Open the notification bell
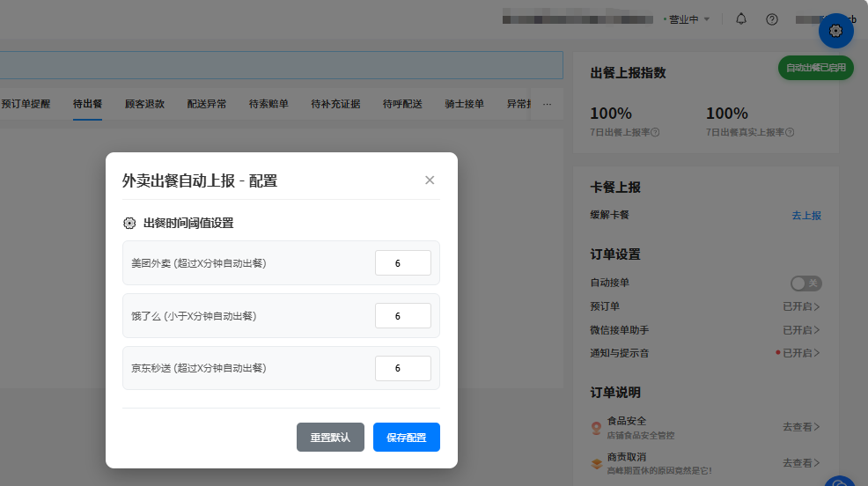 coord(741,19)
